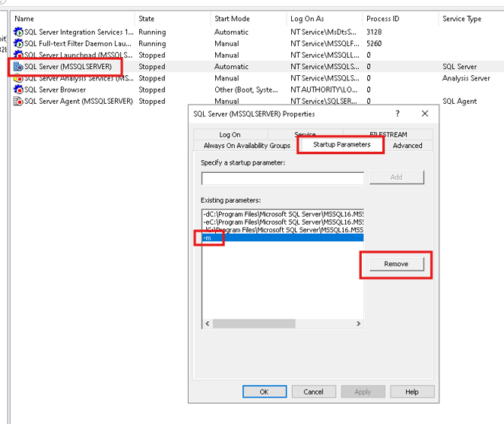Screen dimensions: 504x424
Task: Click left arrow of parameters horizontal scrollbar
Action: 208,323
